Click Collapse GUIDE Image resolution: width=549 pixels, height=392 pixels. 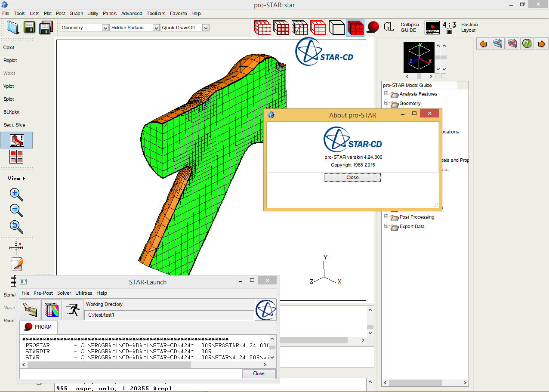(x=410, y=28)
